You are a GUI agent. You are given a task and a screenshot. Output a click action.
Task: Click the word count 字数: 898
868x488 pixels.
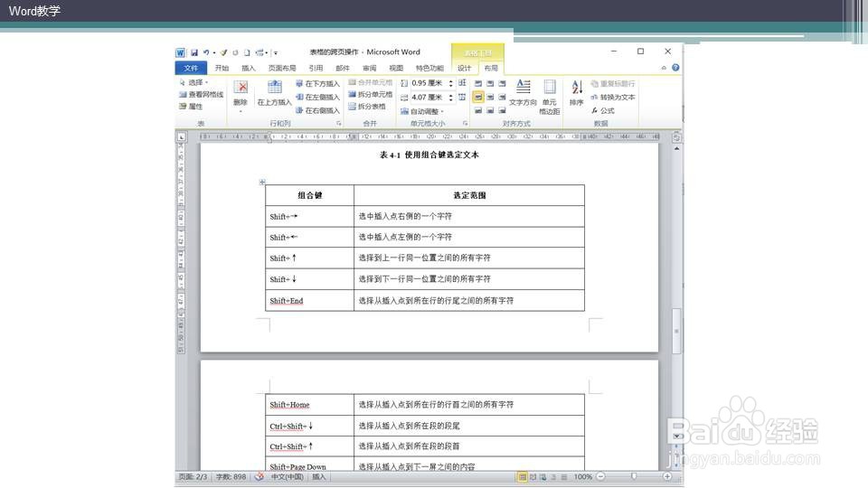point(231,477)
